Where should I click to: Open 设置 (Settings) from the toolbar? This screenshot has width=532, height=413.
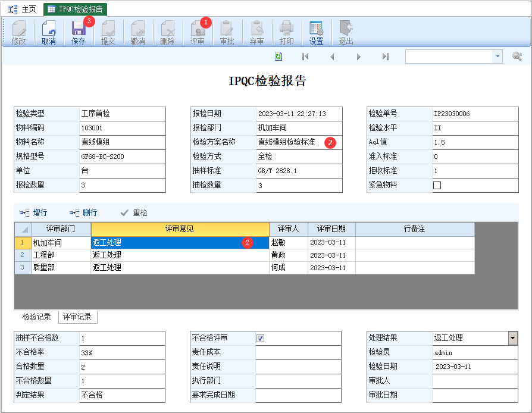click(316, 33)
